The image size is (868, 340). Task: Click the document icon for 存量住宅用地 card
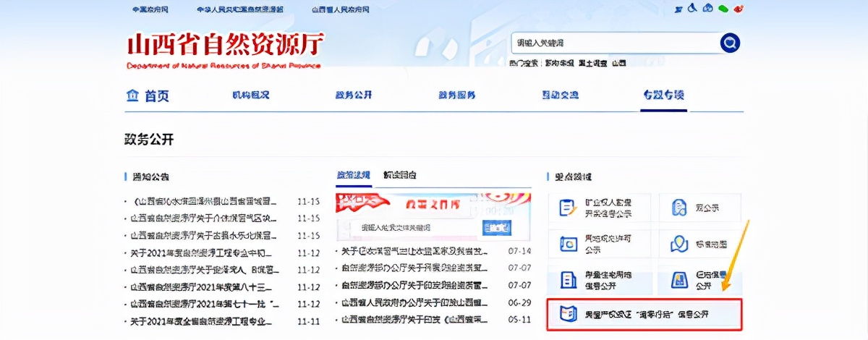(x=568, y=280)
